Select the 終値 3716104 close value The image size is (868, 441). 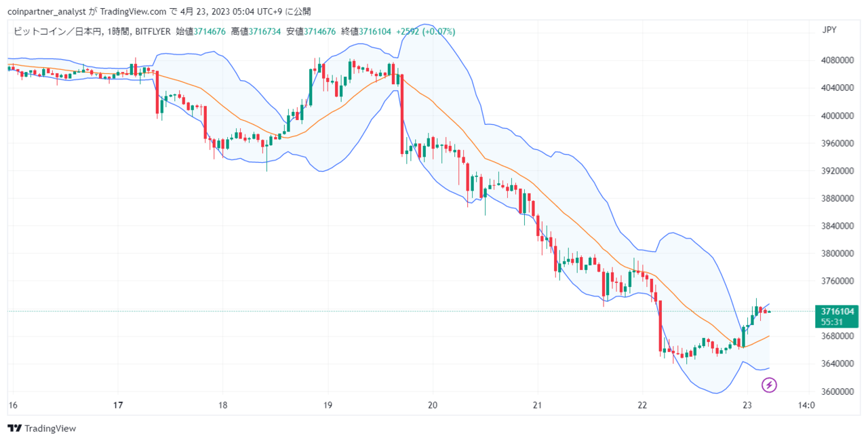point(366,31)
